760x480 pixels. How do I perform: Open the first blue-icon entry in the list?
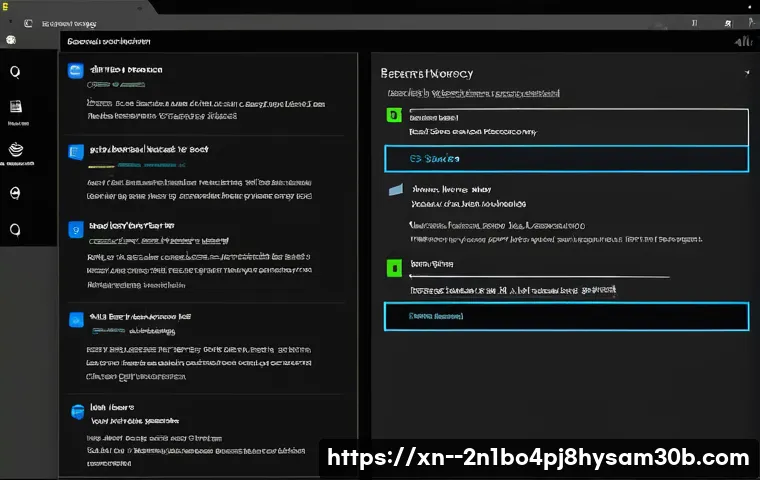coord(74,71)
